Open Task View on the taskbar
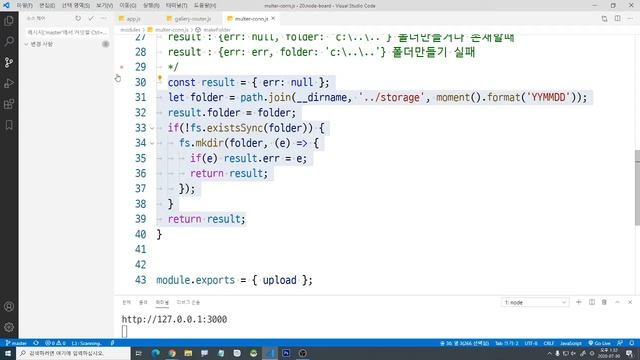Viewport: 640px width, 360px height. [x=139, y=353]
